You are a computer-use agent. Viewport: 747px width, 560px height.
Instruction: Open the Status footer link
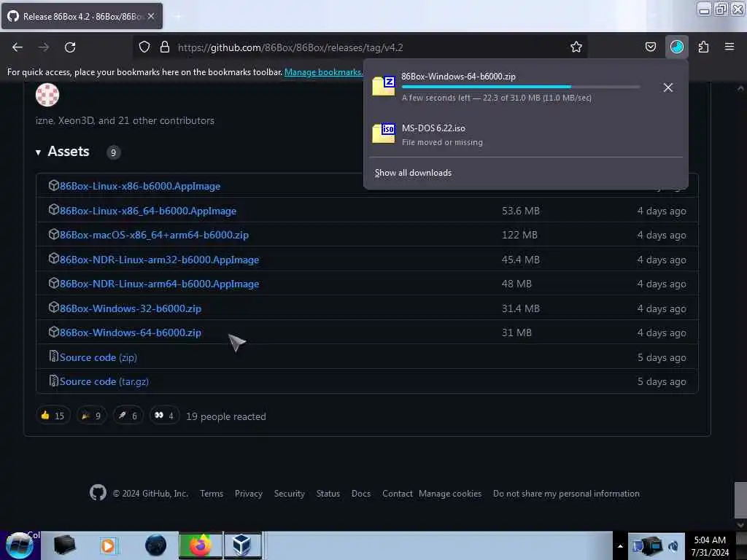pos(328,494)
